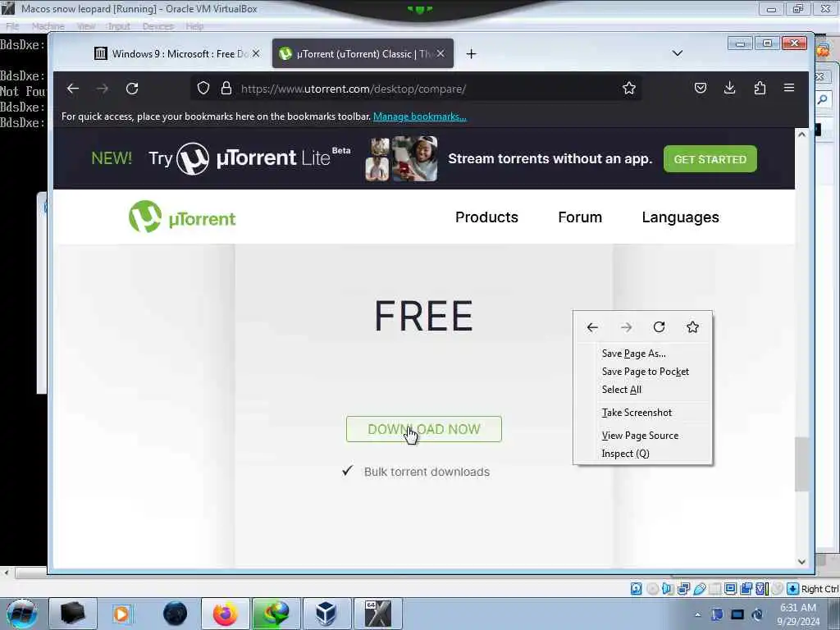
Task: Close the µTorrent Classic tab
Action: click(x=441, y=53)
